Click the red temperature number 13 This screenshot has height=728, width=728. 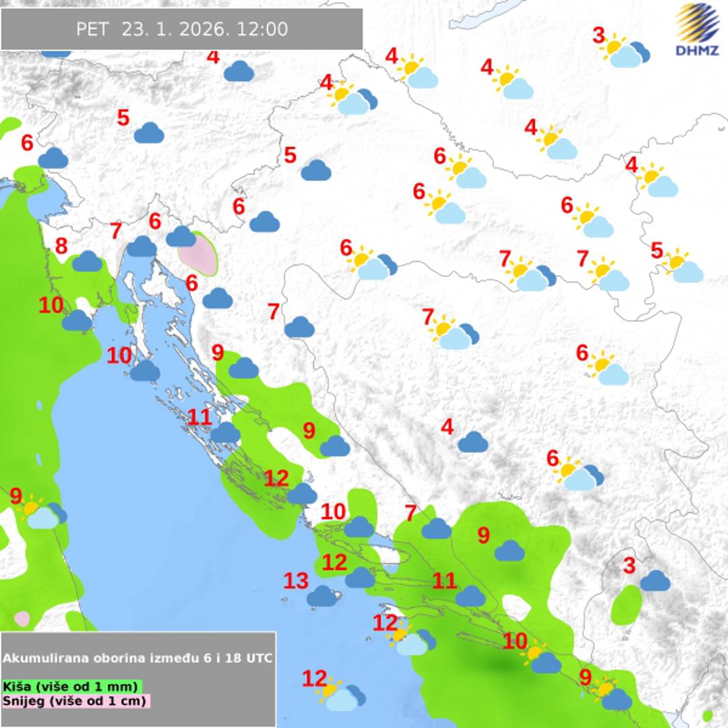coord(296,580)
